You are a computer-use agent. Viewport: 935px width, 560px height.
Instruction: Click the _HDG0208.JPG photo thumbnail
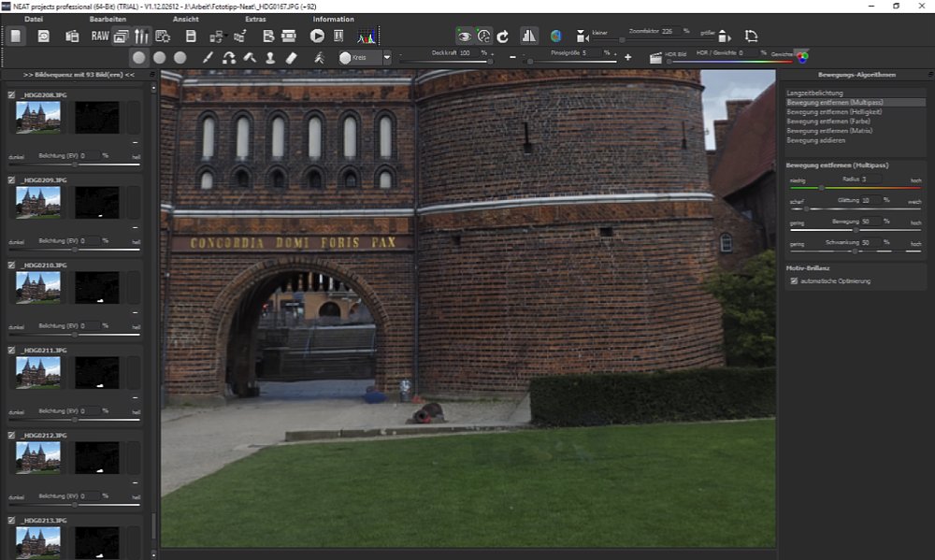coord(38,117)
